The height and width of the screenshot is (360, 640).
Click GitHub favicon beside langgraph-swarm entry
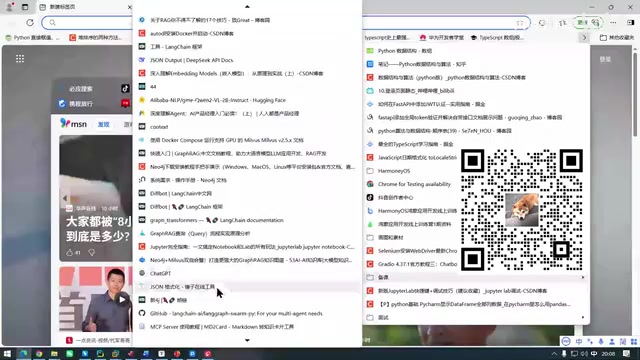coord(142,313)
